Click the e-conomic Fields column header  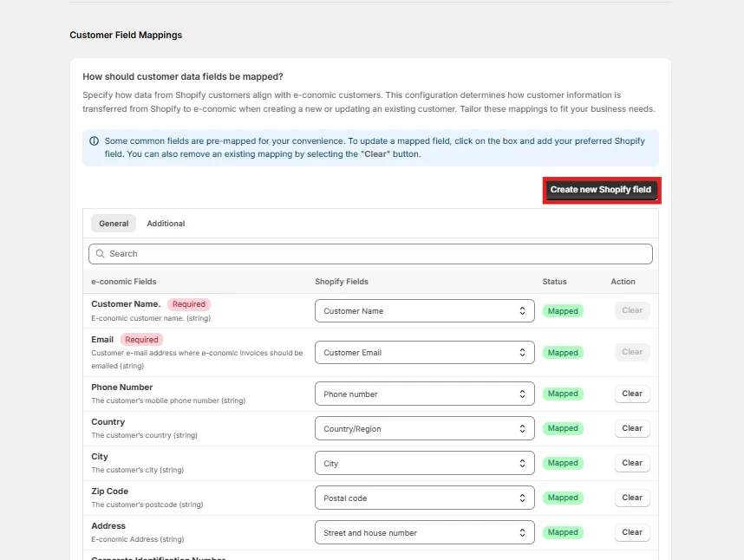point(124,282)
